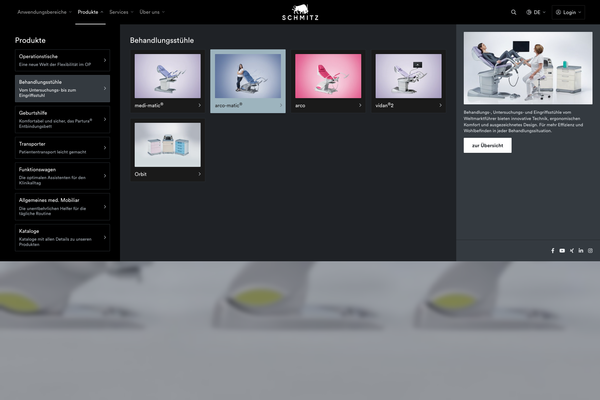Click the globe language icon
600x400 pixels.
pyautogui.click(x=528, y=12)
